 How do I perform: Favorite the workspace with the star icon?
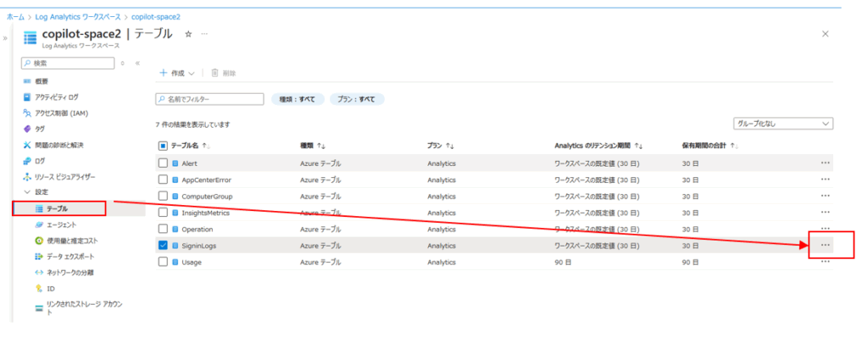click(x=188, y=34)
